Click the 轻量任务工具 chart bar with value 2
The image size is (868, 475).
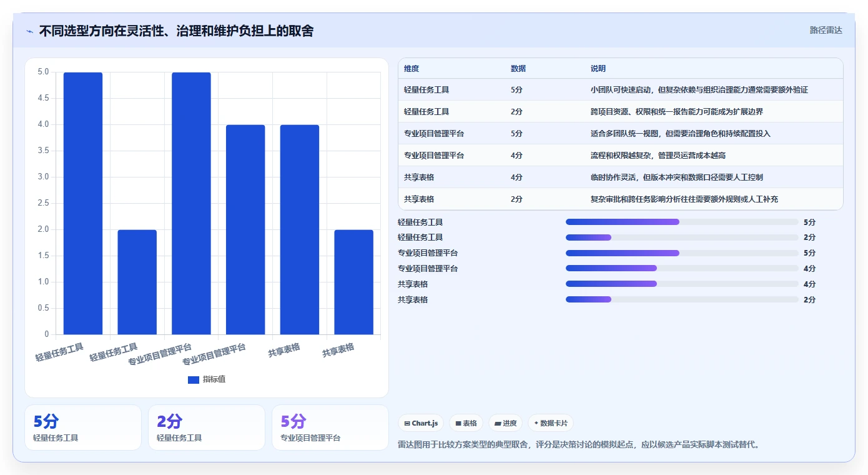[137, 282]
